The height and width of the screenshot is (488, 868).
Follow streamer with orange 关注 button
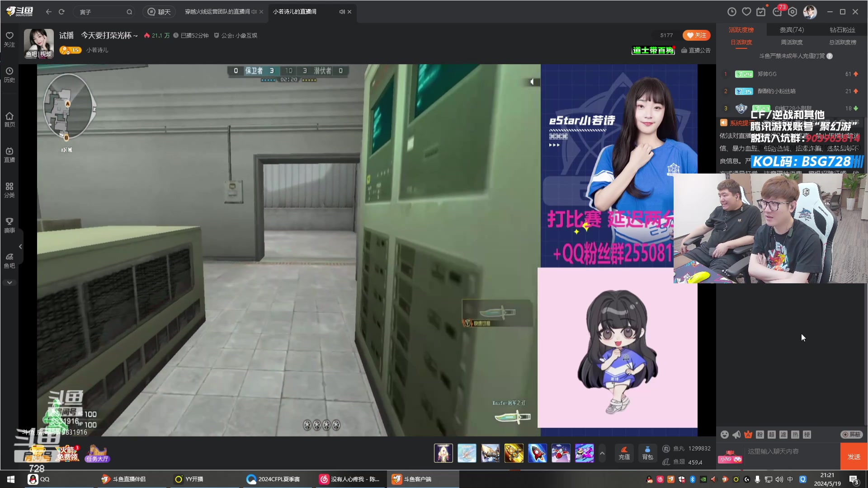tap(696, 35)
